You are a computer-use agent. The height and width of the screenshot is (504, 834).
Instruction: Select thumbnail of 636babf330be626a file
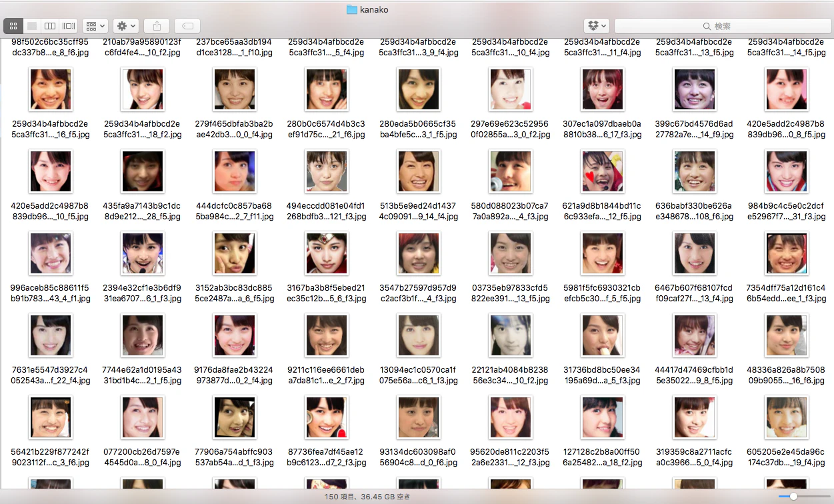click(x=695, y=171)
